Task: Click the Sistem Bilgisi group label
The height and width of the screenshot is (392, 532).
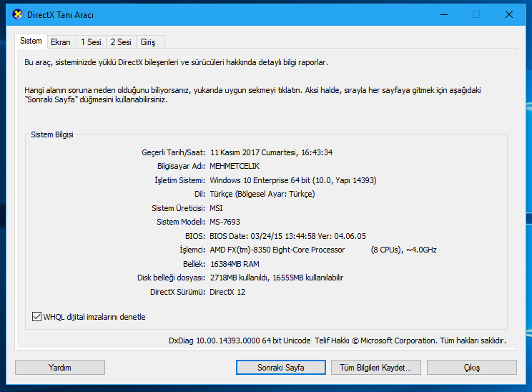Action: click(52, 134)
